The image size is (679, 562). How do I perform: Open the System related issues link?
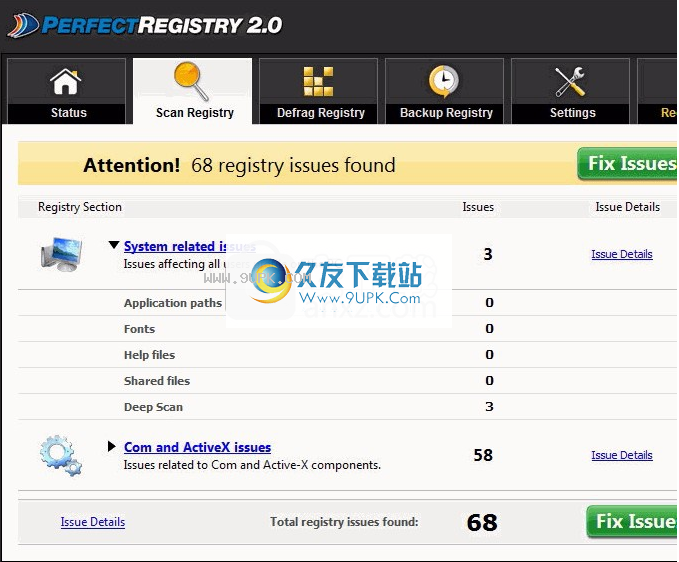[x=189, y=246]
